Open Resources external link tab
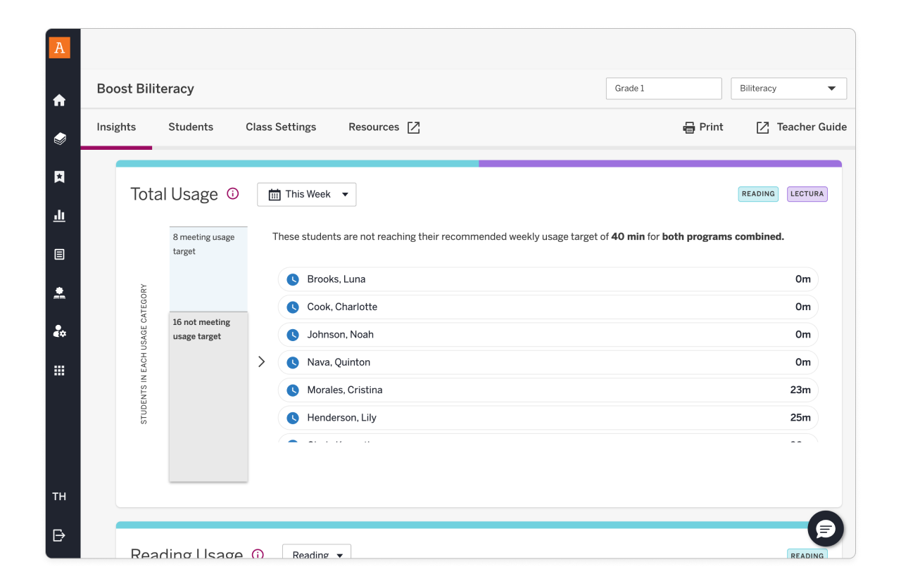Screen dimensions: 901x588 click(x=384, y=127)
